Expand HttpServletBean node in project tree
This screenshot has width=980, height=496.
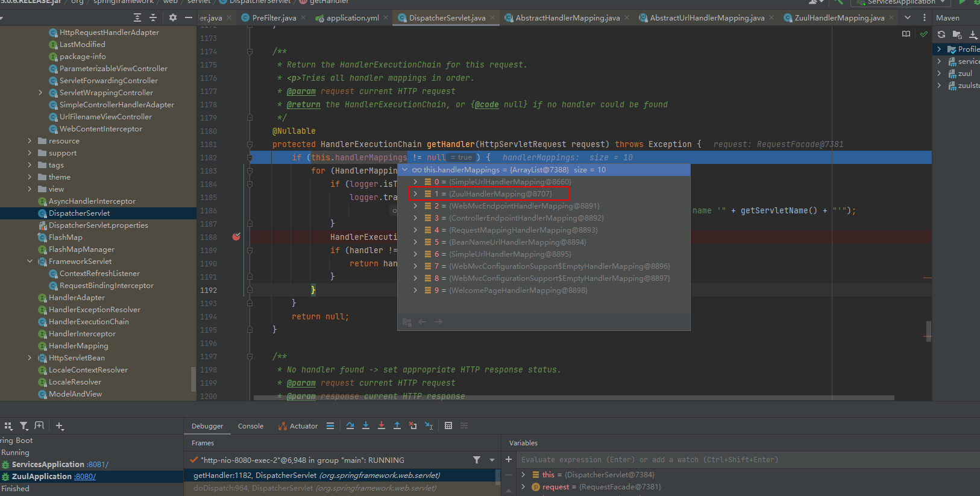[x=30, y=357]
